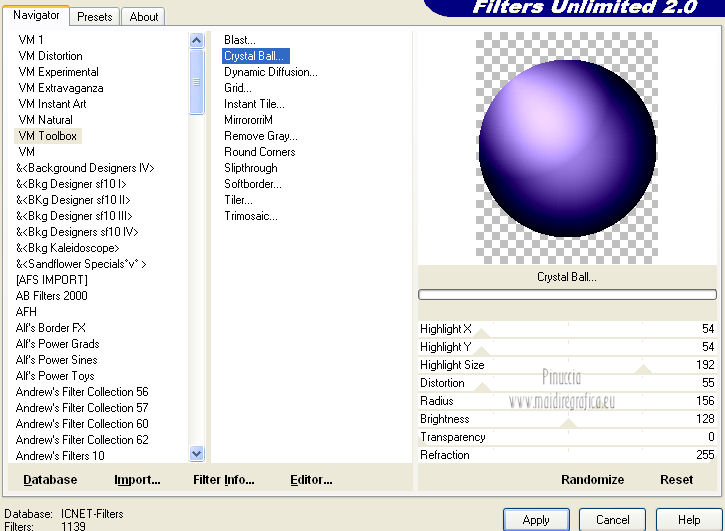Click the category list scrollbar thumb
The height and width of the screenshot is (531, 725).
(x=197, y=82)
